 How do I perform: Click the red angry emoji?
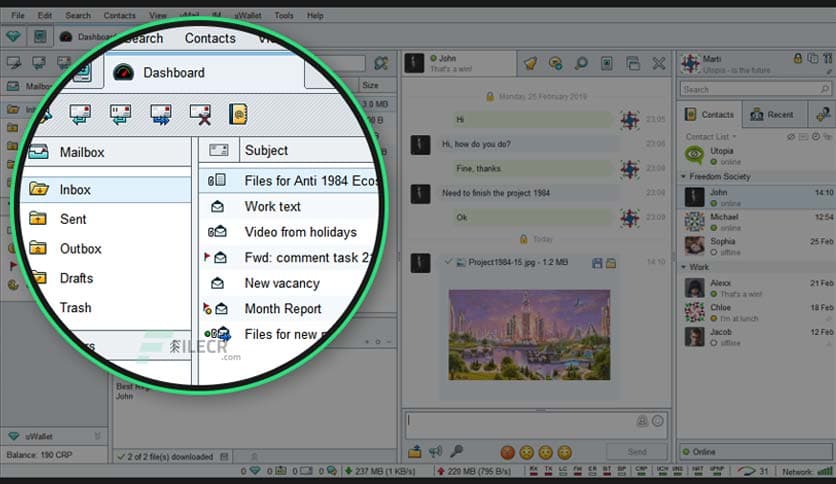507,452
